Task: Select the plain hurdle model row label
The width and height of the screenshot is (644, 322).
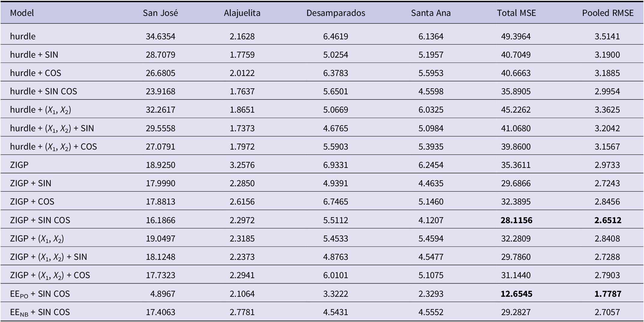Action: [x=23, y=36]
